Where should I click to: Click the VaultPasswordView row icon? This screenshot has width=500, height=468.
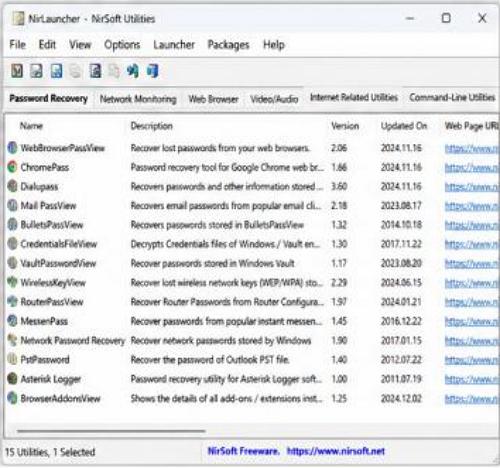point(12,263)
